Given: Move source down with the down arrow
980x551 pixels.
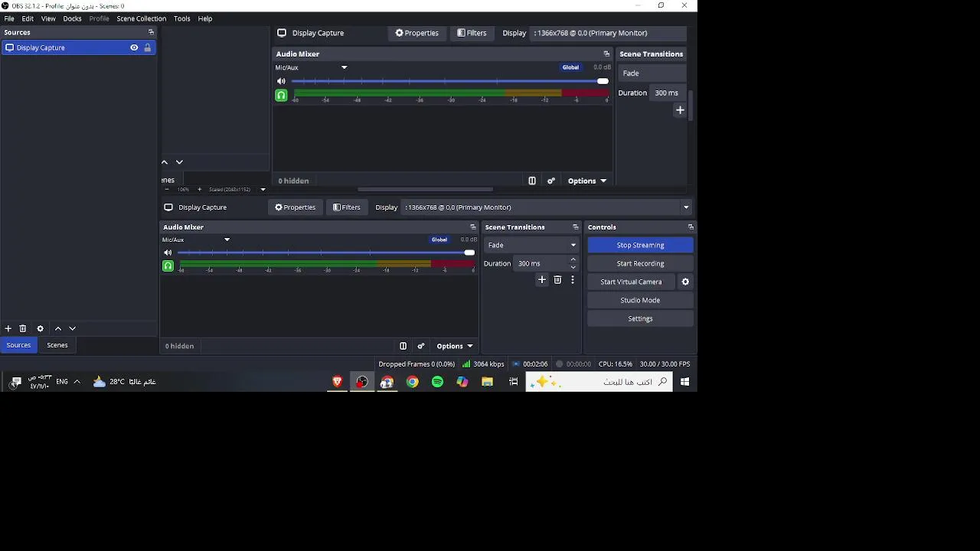Looking at the screenshot, I should pyautogui.click(x=73, y=328).
